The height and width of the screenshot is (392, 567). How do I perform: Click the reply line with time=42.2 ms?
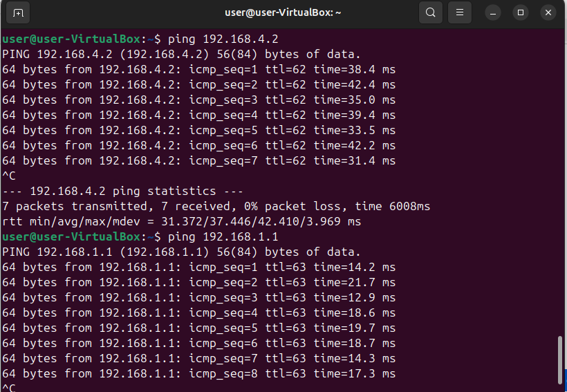[199, 145]
